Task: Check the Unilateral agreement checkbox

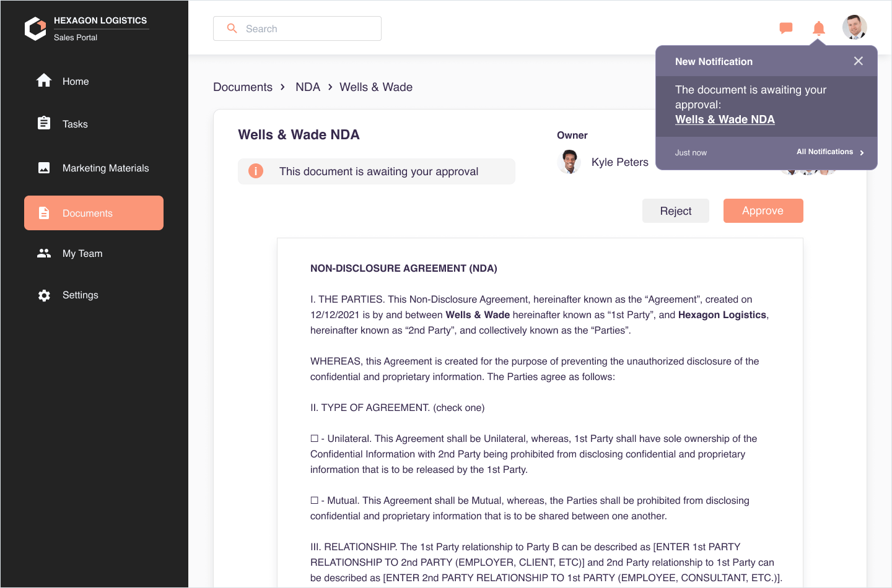Action: click(x=315, y=438)
